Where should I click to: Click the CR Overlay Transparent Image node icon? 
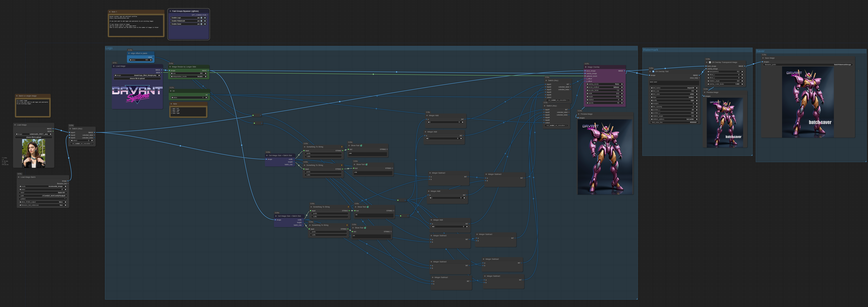pyautogui.click(x=710, y=62)
